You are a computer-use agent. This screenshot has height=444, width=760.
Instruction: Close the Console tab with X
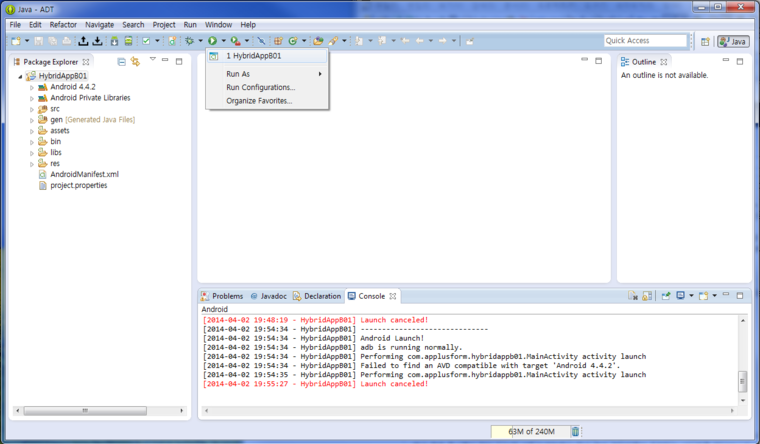[393, 296]
